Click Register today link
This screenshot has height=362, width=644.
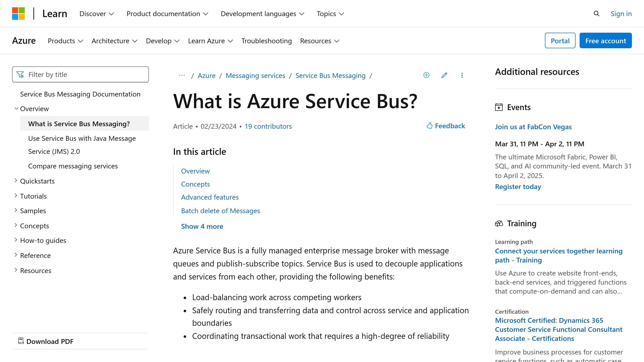(518, 187)
